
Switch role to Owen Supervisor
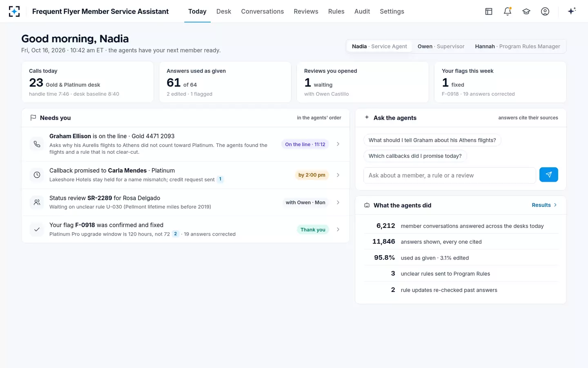[441, 46]
